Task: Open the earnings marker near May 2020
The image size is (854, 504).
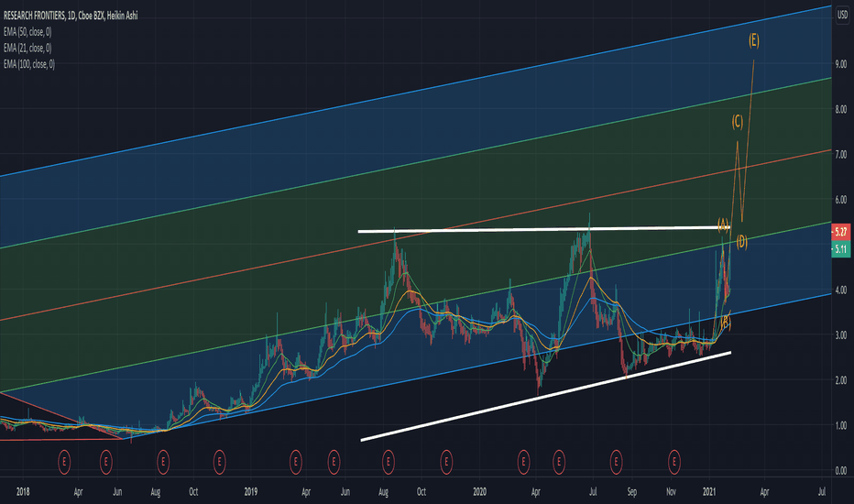Action: tap(558, 462)
